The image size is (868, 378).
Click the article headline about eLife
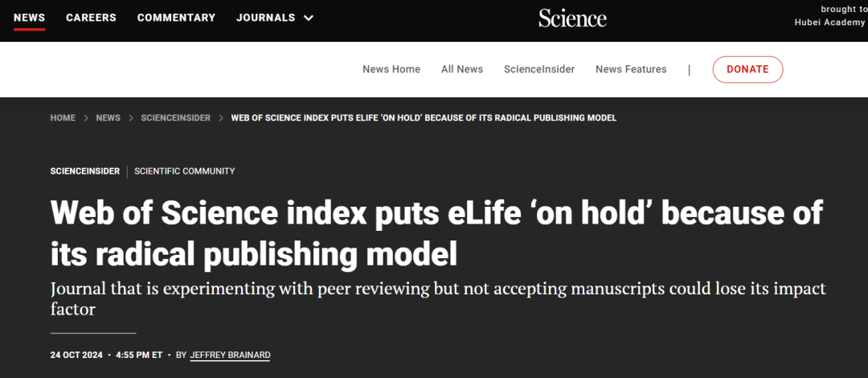click(436, 234)
